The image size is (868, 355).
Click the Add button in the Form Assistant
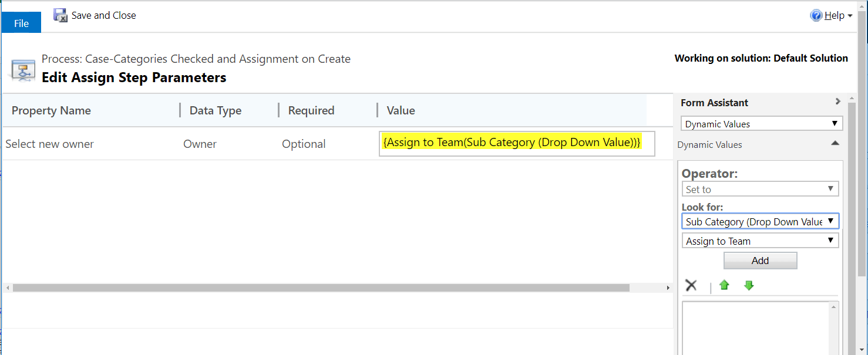[760, 260]
